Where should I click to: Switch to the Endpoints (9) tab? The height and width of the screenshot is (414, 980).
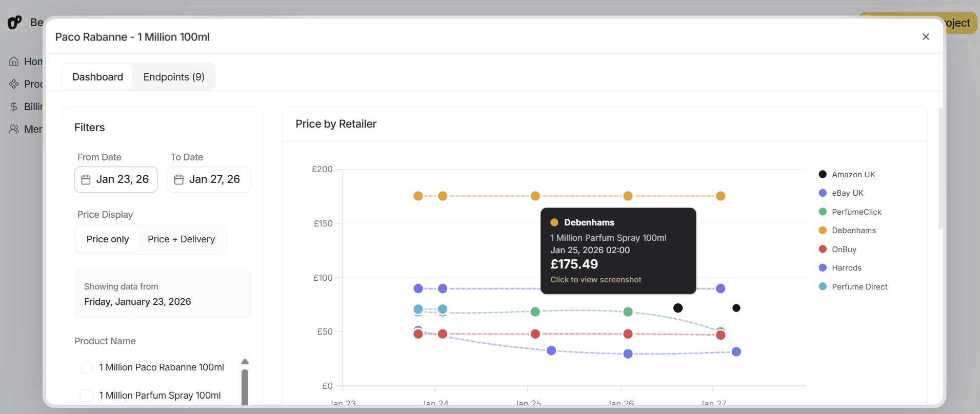174,77
